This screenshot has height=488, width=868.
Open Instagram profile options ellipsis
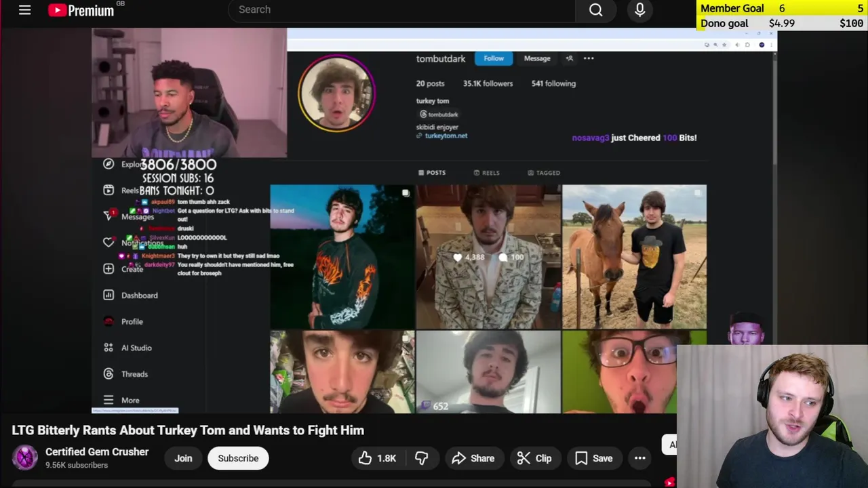[589, 58]
